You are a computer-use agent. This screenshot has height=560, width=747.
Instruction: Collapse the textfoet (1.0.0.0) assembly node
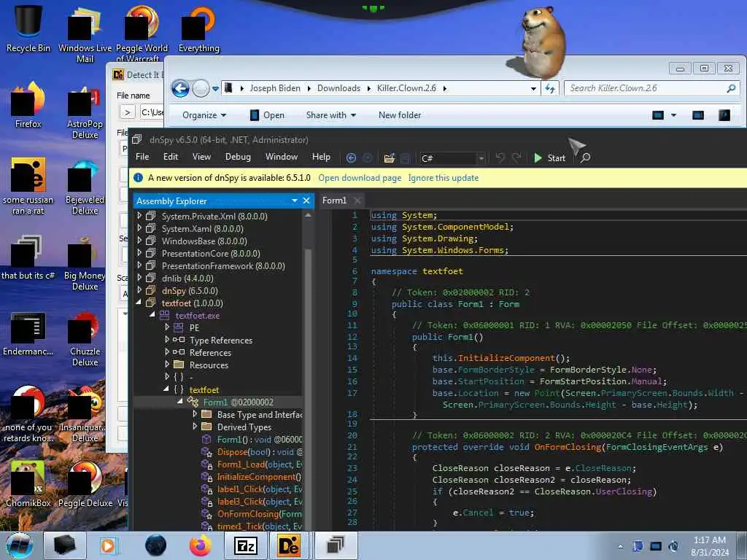click(139, 303)
